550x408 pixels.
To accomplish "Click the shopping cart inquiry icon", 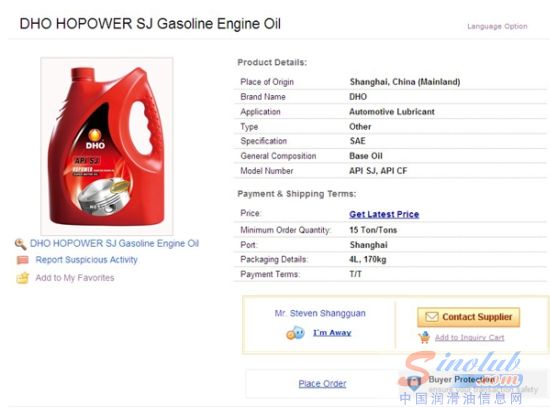I will [424, 337].
